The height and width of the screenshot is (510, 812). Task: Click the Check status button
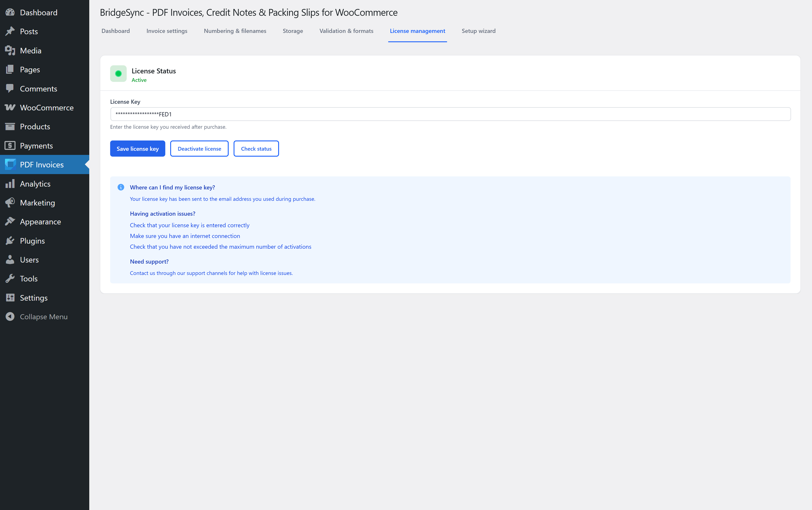coord(256,149)
